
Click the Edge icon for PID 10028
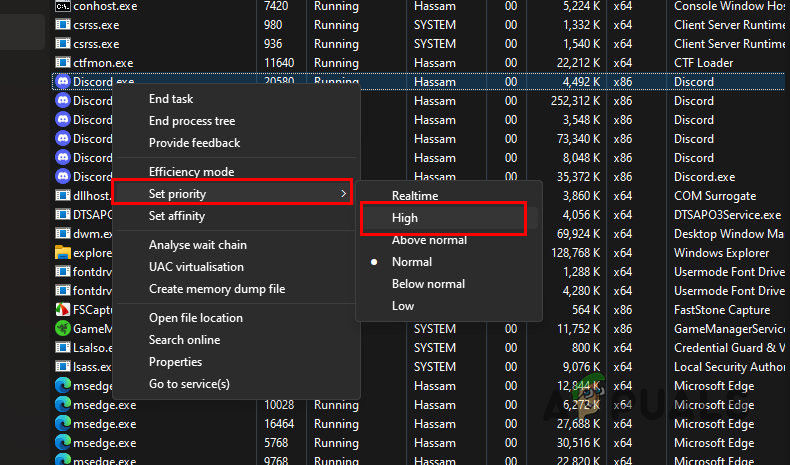pyautogui.click(x=62, y=405)
